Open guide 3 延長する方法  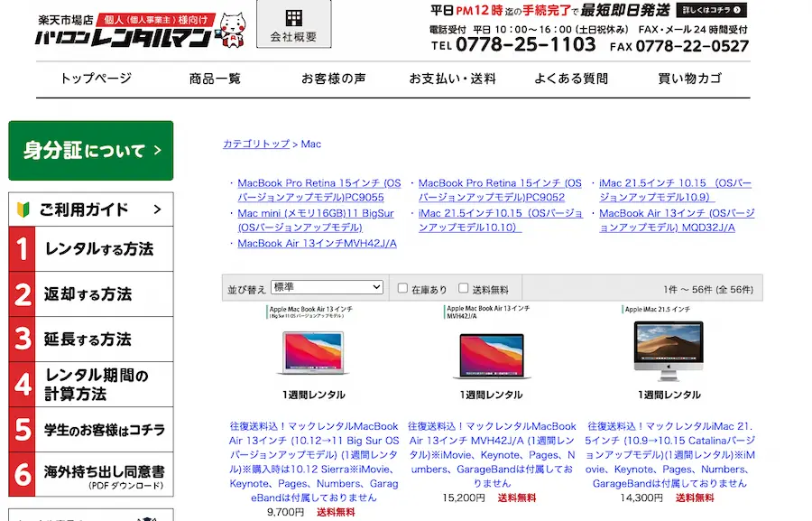click(90, 339)
